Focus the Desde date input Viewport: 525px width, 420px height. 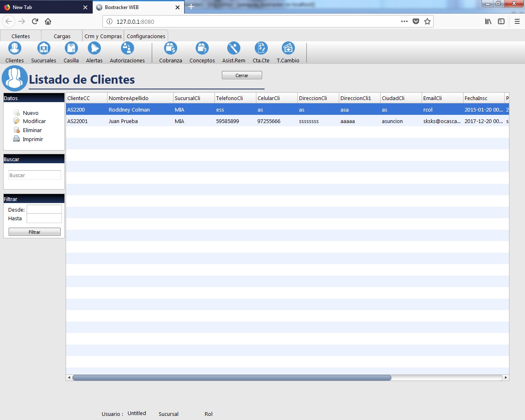[x=44, y=209]
